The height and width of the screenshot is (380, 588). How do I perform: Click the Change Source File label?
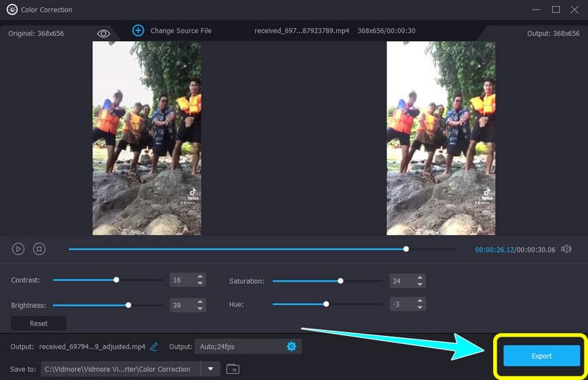click(x=181, y=31)
